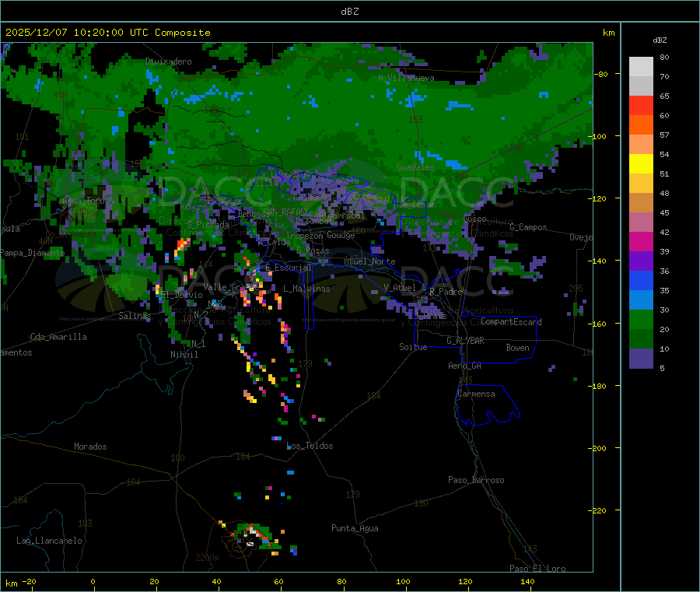Viewport: 700px width, 592px height.
Task: Click the dBZ heading above the color legend
Action: tap(660, 40)
